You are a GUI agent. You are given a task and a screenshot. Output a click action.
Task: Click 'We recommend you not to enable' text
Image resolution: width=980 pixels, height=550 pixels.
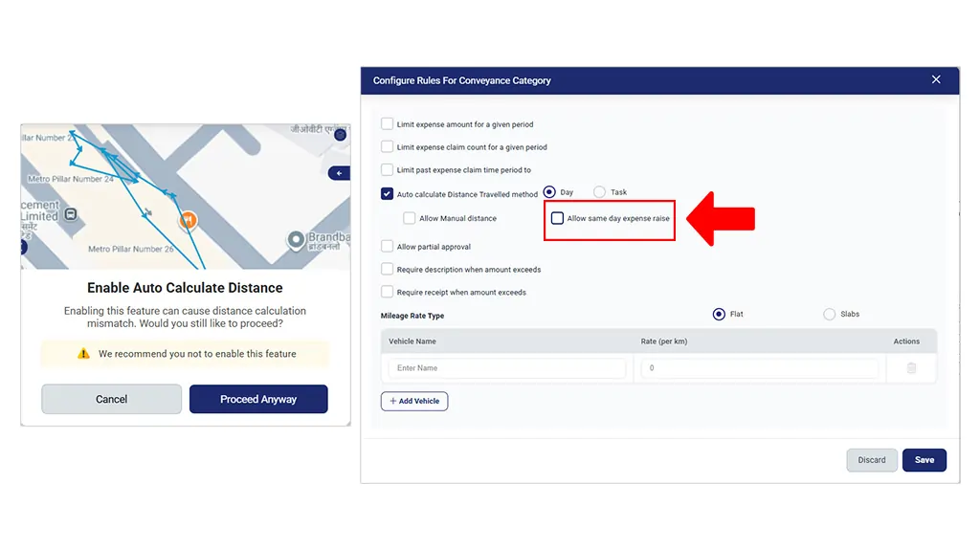click(197, 354)
